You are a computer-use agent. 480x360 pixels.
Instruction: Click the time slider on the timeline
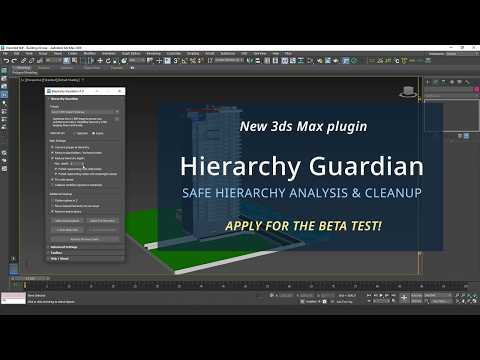click(x=30, y=278)
